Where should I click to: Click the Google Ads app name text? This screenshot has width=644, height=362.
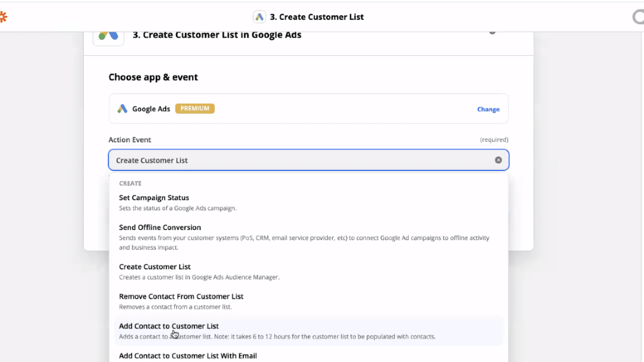151,109
